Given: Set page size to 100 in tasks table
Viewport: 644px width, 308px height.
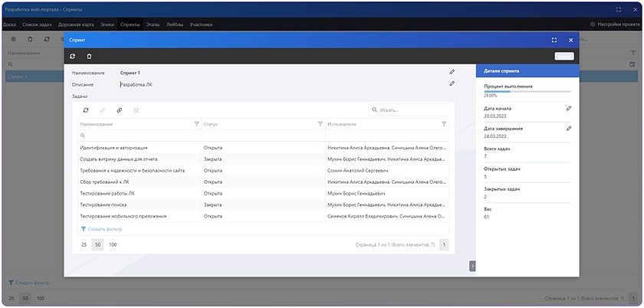Looking at the screenshot, I should pyautogui.click(x=113, y=244).
